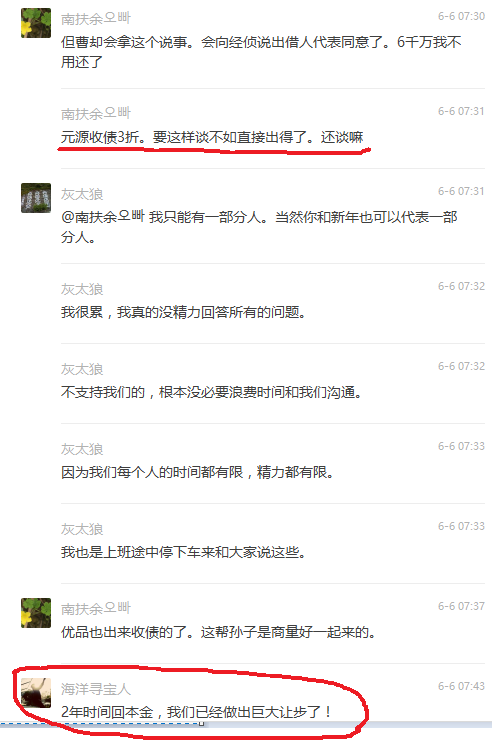This screenshot has width=501, height=755.
Task: Click message 我也是上班途中停下车来
Action: (183, 552)
